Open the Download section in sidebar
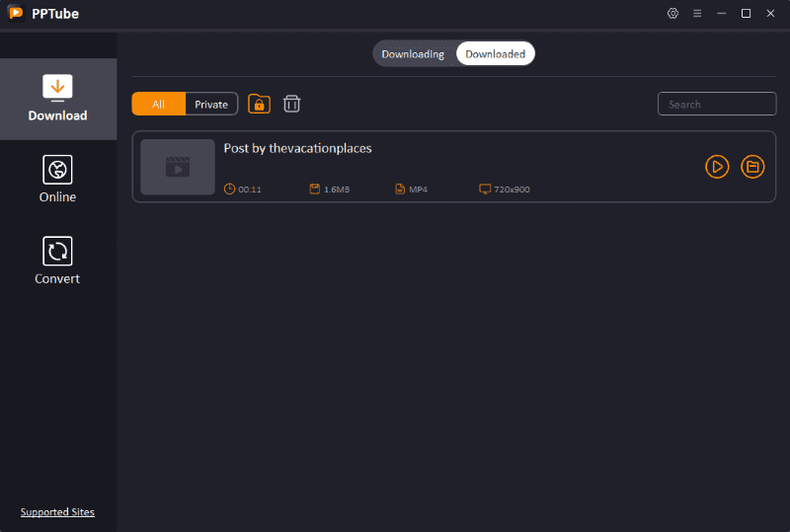Image resolution: width=790 pixels, height=532 pixels. coord(57,99)
